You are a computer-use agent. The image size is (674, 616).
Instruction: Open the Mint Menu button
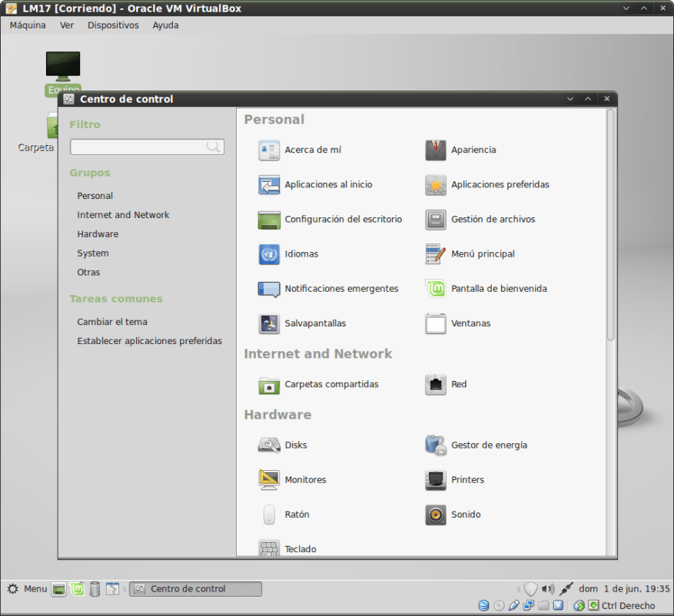coord(27,589)
